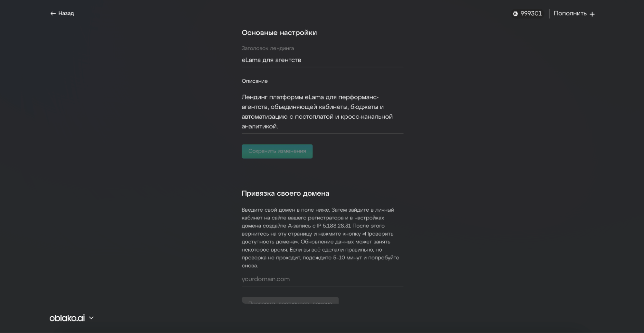Click the 999301 balance amount
This screenshot has width=644, height=333.
[x=531, y=14]
